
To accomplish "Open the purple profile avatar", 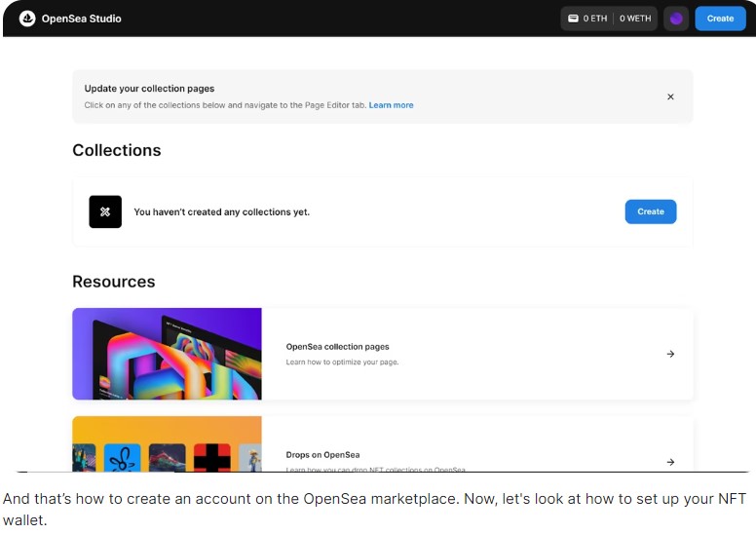I will click(x=676, y=19).
